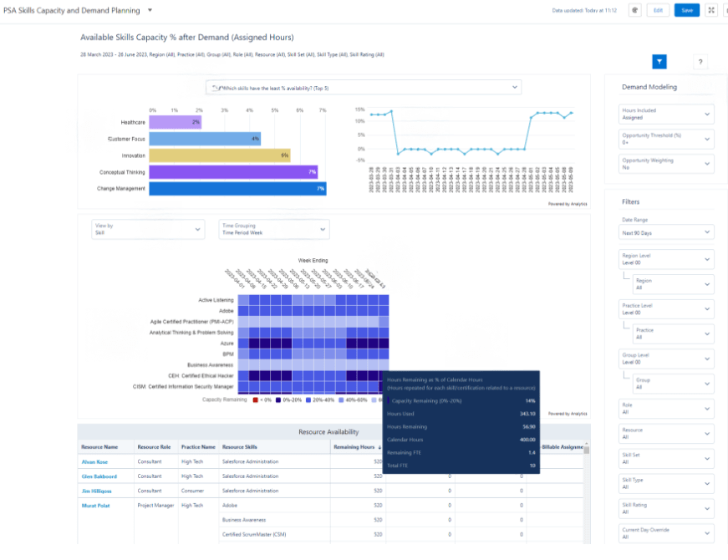Change the Date Range dropdown from Next 90 Days

(666, 232)
